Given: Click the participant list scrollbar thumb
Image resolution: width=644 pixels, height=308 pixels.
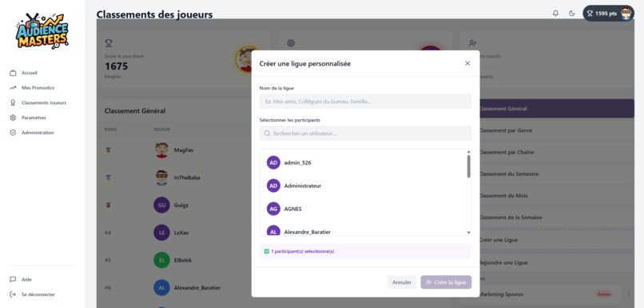Looking at the screenshot, I should [469, 166].
